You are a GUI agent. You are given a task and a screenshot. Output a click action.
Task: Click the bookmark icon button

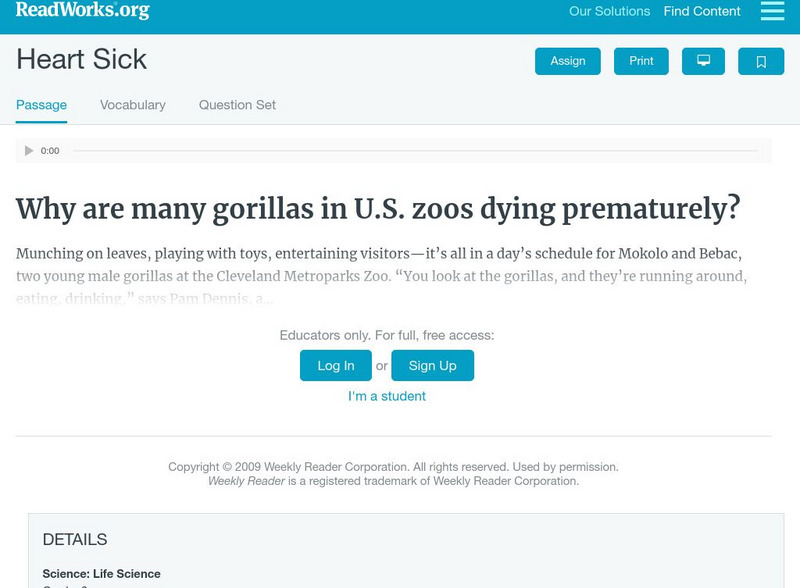(x=761, y=61)
